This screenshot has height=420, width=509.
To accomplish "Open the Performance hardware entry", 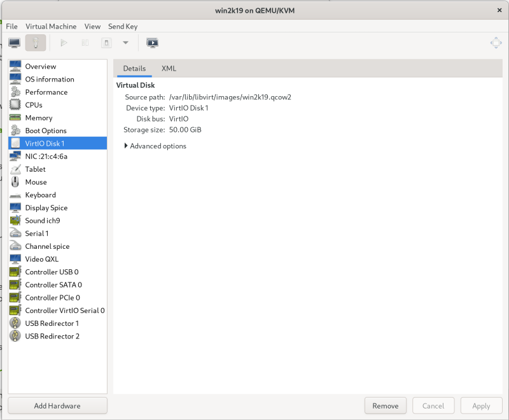I will 57,92.
